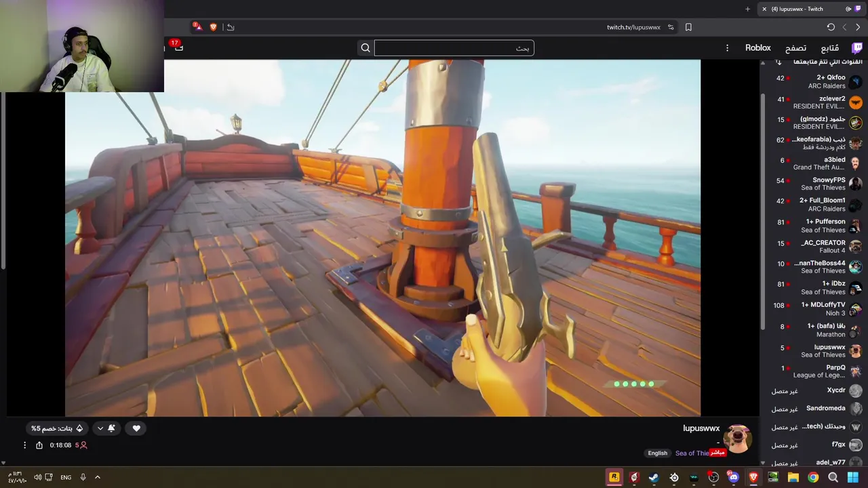This screenshot has width=868, height=488.
Task: Click the microphone icon in system tray
Action: (83, 477)
